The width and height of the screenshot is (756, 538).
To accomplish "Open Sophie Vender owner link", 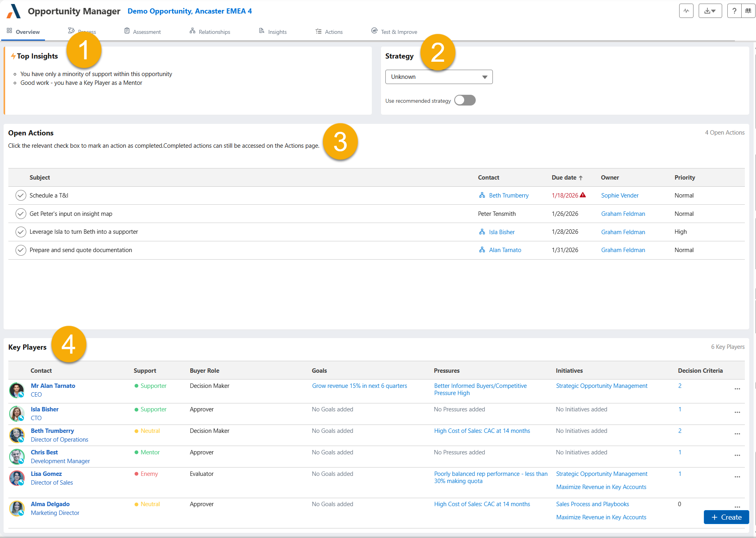I will click(x=619, y=196).
